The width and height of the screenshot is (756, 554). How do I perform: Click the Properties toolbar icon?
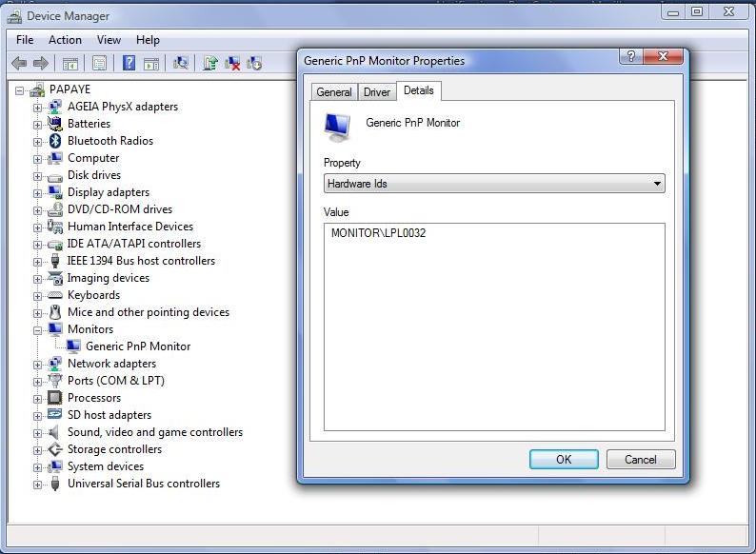click(x=99, y=63)
